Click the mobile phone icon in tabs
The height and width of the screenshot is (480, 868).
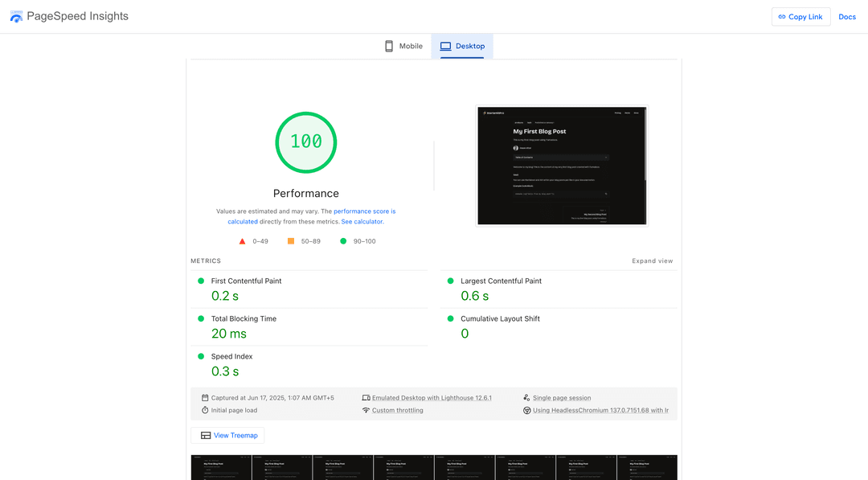tap(389, 46)
